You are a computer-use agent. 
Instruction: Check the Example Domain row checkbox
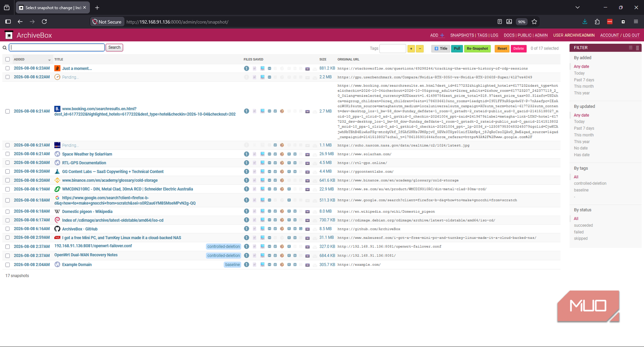point(7,265)
